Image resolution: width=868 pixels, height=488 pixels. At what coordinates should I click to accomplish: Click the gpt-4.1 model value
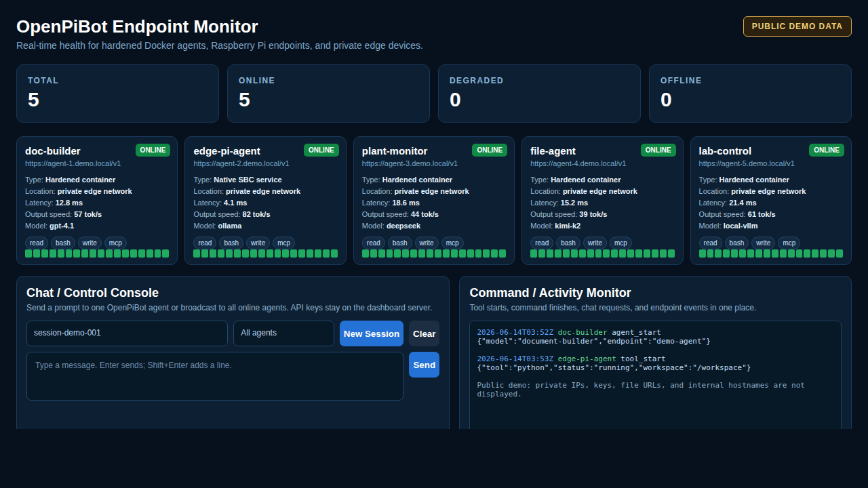pos(62,226)
